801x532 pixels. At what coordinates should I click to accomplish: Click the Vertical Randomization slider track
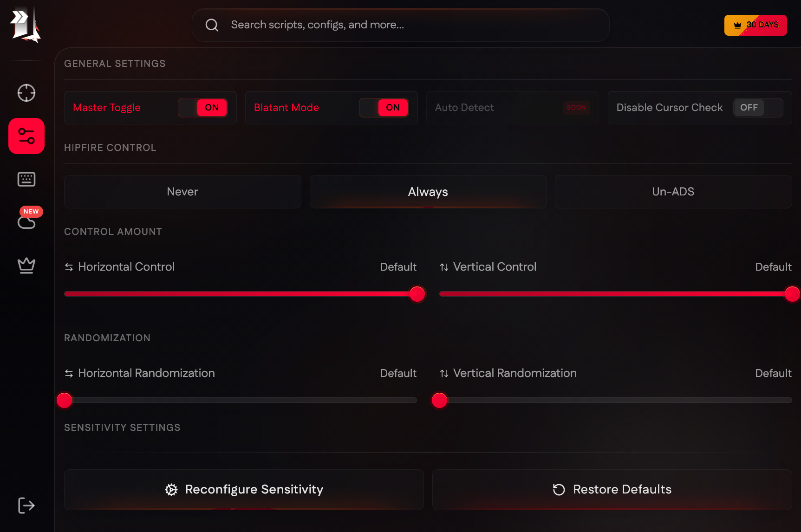(x=616, y=400)
